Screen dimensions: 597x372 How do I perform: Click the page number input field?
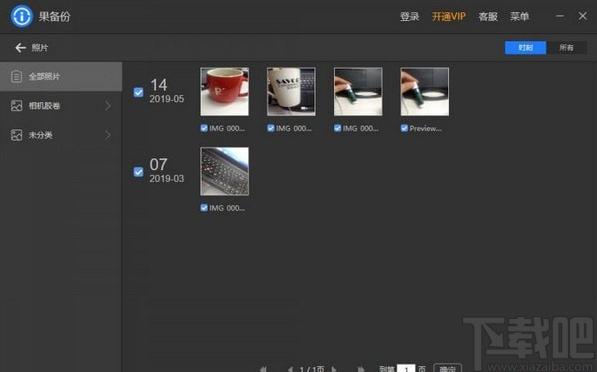pos(406,368)
